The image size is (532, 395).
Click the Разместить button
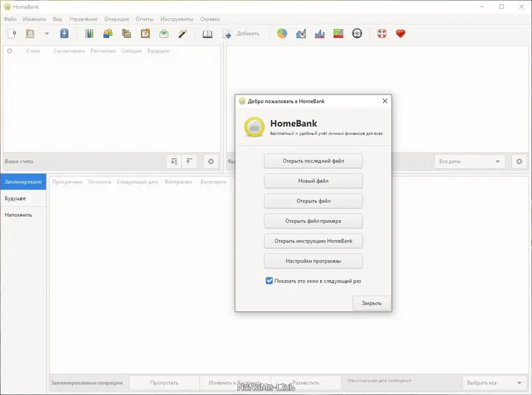(306, 382)
